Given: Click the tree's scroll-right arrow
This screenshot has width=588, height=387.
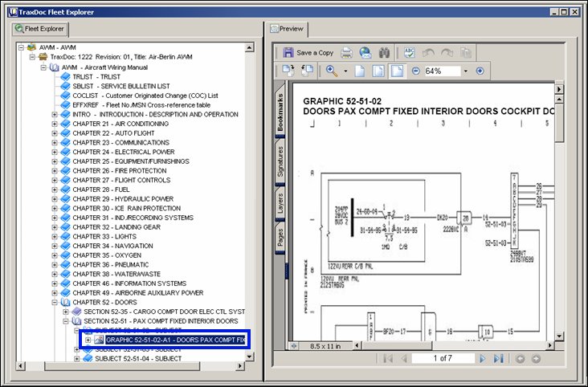Looking at the screenshot, I should tap(240, 365).
